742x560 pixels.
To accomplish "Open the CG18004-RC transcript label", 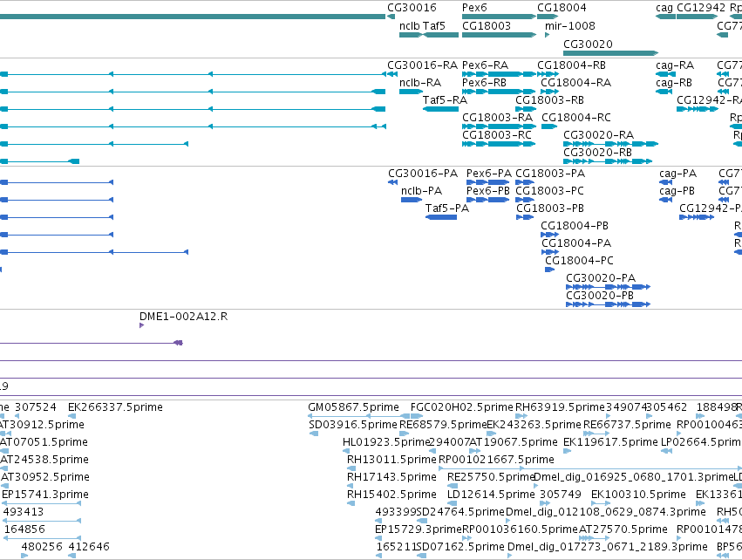I will point(576,118).
